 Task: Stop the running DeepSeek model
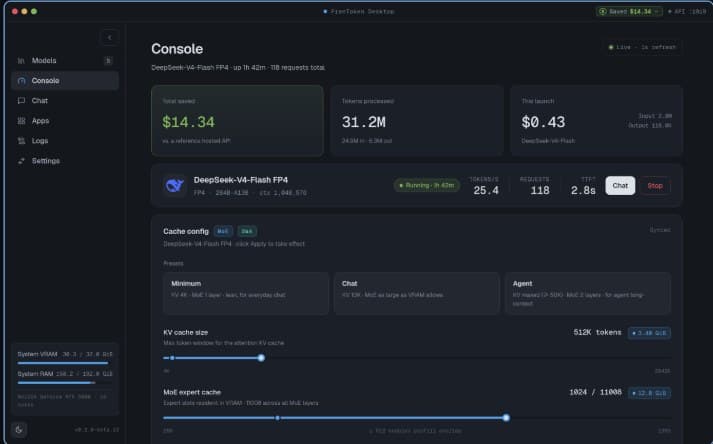click(x=655, y=186)
